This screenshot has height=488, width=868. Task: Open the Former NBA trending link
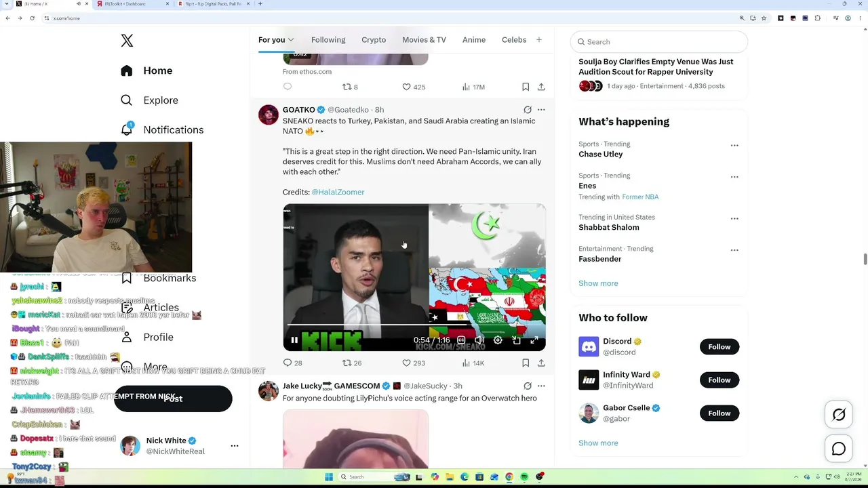point(640,197)
